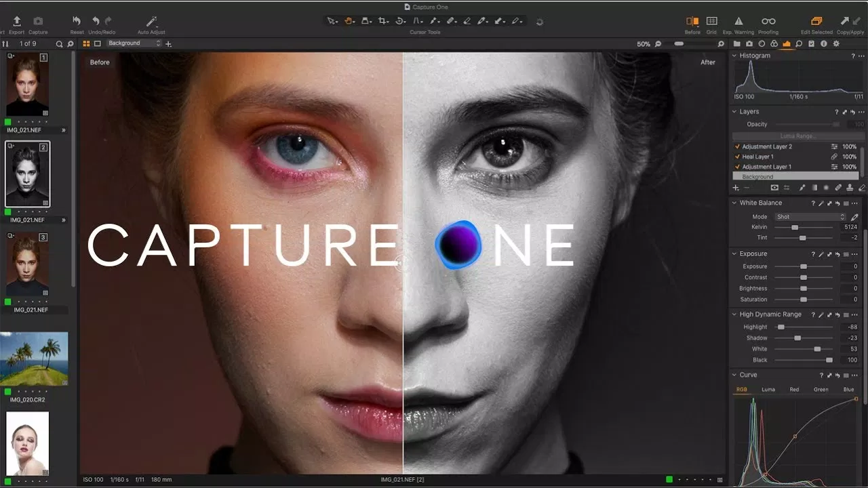Image resolution: width=868 pixels, height=488 pixels.
Task: Open the Color tool tab
Action: coord(773,43)
